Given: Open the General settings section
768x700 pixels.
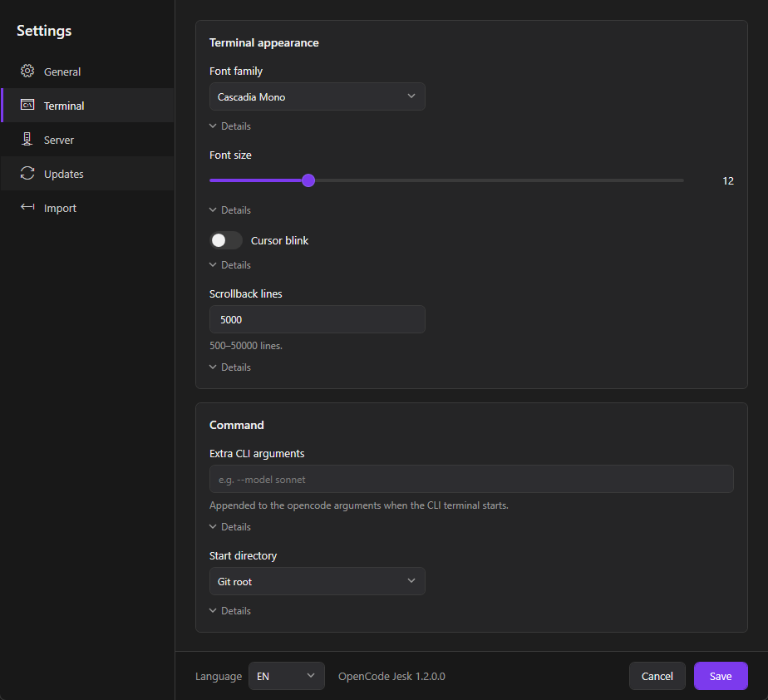Looking at the screenshot, I should tap(87, 71).
